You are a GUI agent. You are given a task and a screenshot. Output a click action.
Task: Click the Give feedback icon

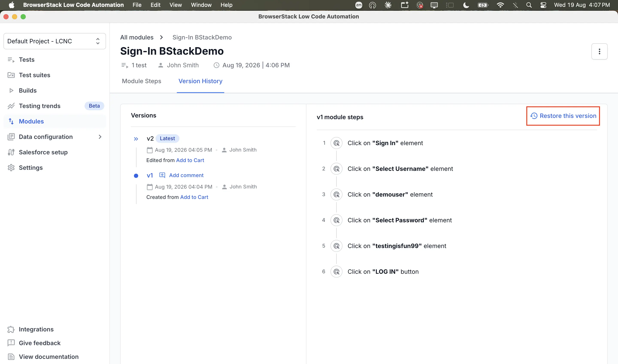click(11, 343)
